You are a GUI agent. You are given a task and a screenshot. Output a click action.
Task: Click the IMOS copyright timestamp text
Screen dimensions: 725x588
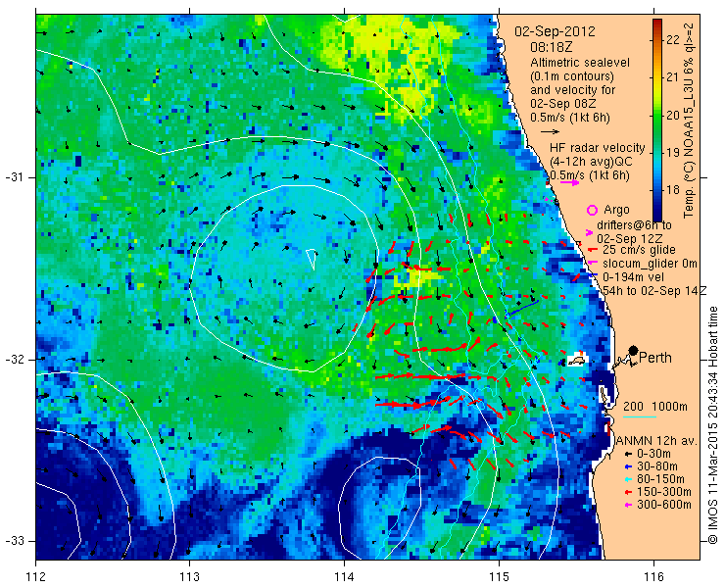point(713,424)
